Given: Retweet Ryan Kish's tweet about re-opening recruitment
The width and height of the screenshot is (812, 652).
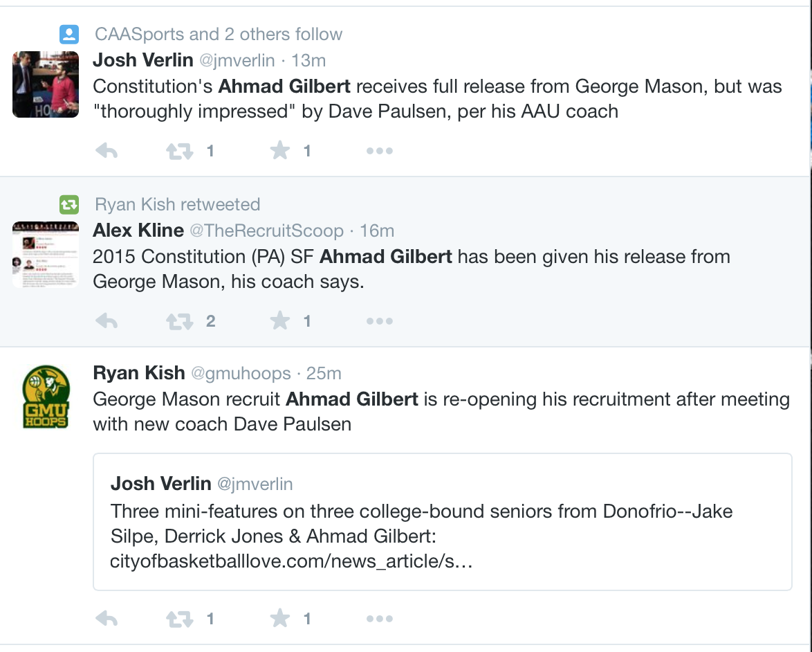Looking at the screenshot, I should (x=179, y=619).
